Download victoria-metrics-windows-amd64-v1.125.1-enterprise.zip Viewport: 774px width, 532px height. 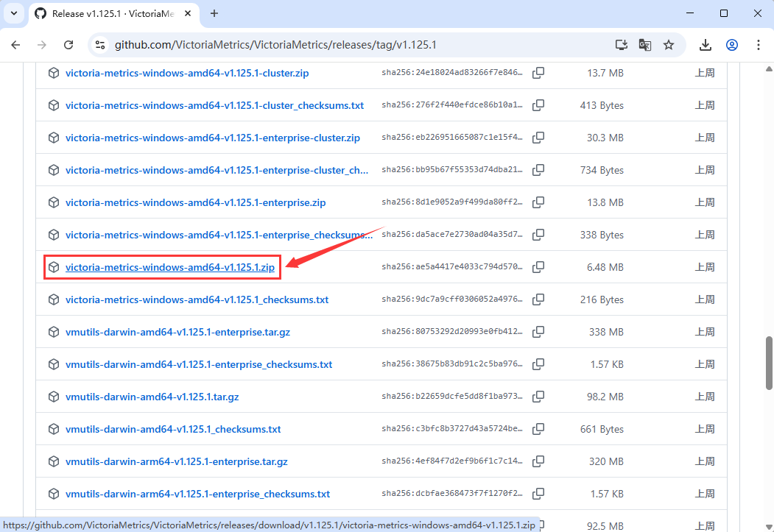click(195, 202)
